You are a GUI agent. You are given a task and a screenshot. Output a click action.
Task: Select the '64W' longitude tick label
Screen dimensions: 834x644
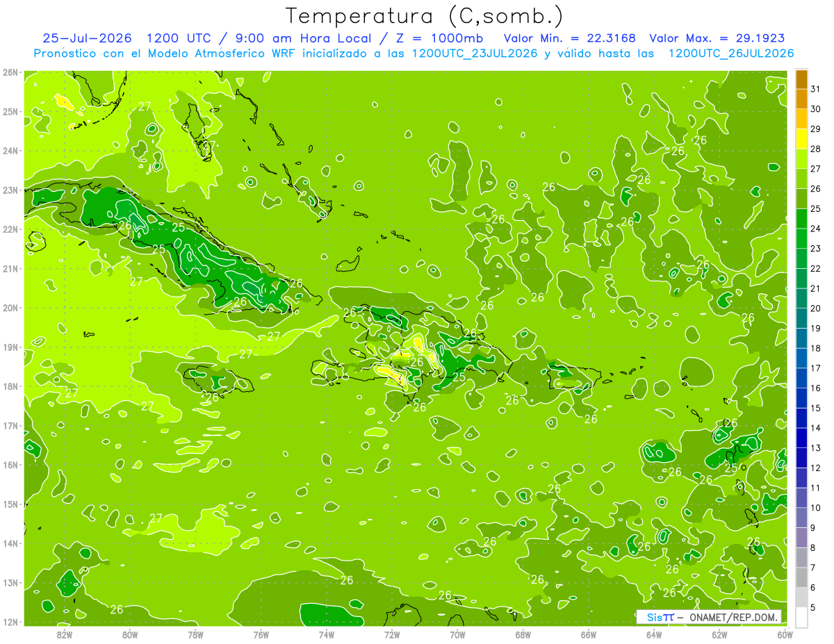[654, 634]
